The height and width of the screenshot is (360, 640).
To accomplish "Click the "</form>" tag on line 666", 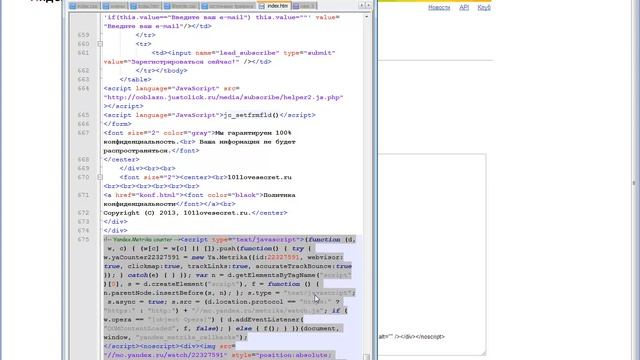I will tap(118, 124).
